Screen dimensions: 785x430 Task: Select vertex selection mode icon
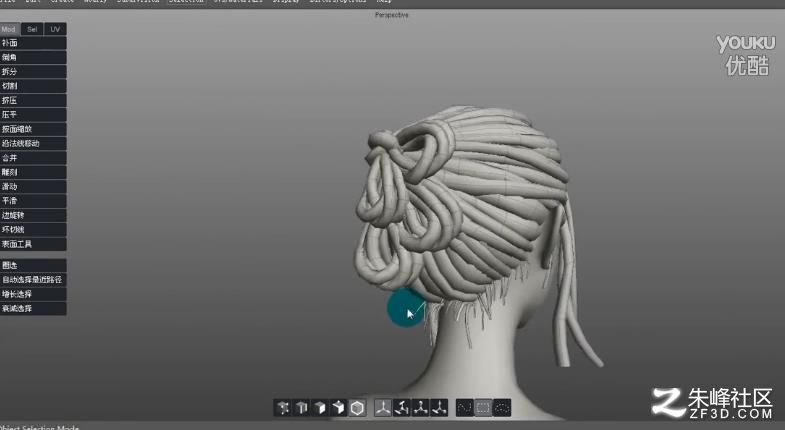(283, 408)
